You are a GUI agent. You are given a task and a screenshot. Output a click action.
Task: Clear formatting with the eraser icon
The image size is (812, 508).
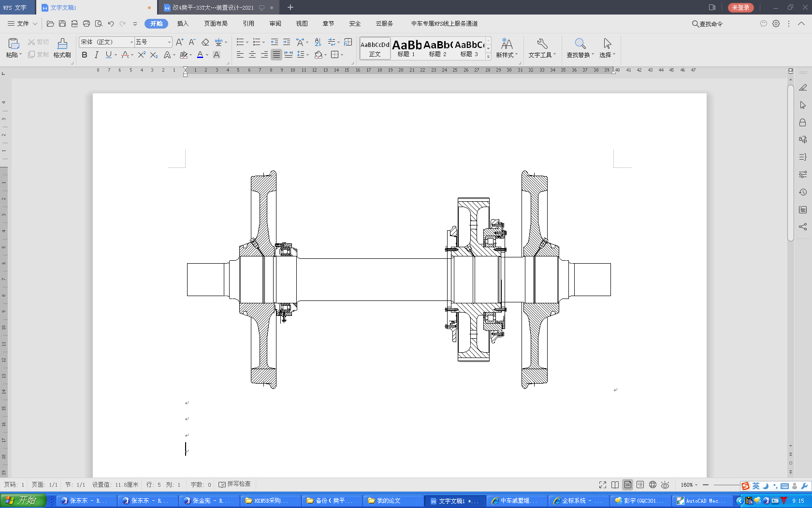(x=205, y=42)
